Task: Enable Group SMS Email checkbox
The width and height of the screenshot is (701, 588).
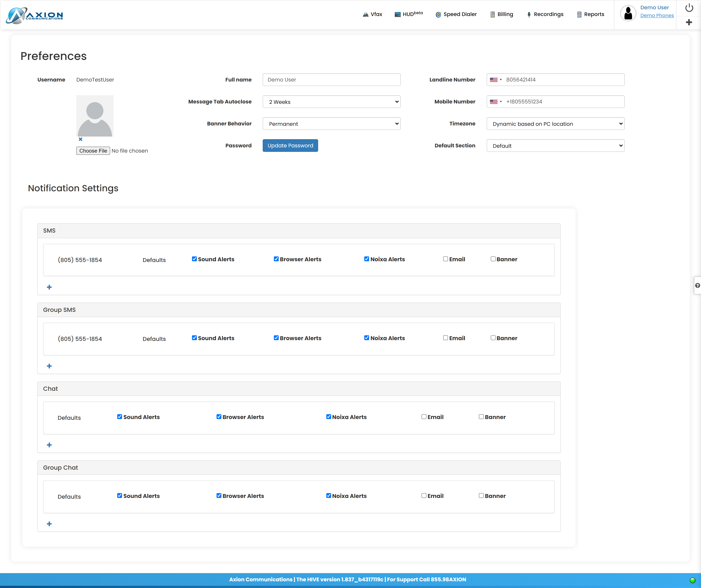Action: [445, 338]
